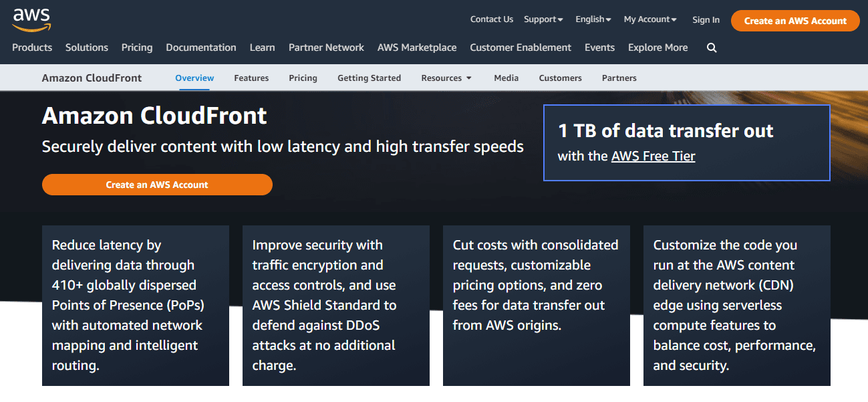Open the Getting Started tab

369,78
